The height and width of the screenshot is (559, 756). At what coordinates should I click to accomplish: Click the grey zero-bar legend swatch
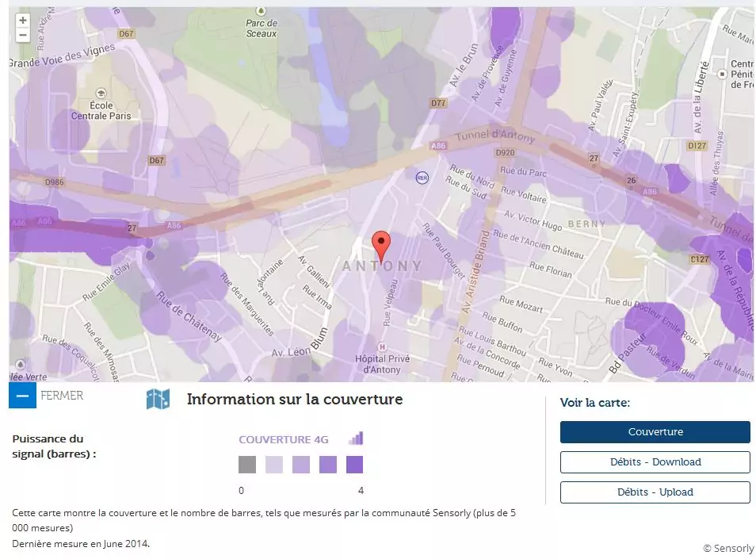pos(247,465)
